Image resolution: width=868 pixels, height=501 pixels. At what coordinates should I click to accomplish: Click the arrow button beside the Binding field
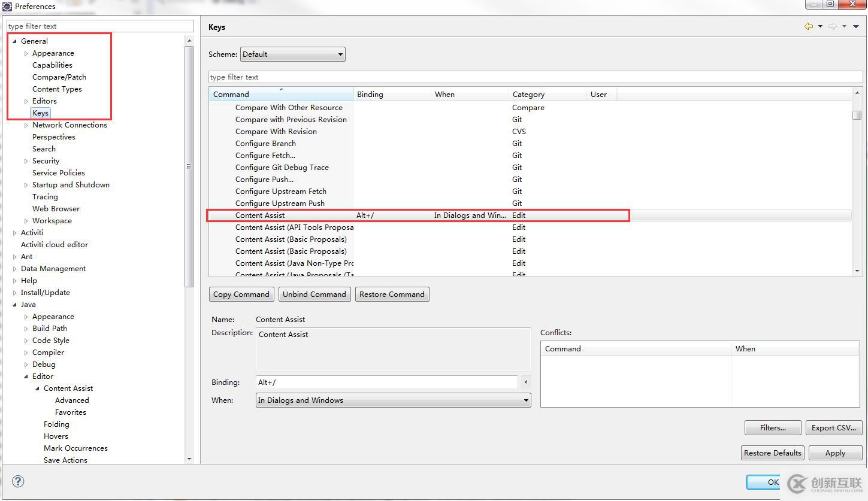point(526,382)
